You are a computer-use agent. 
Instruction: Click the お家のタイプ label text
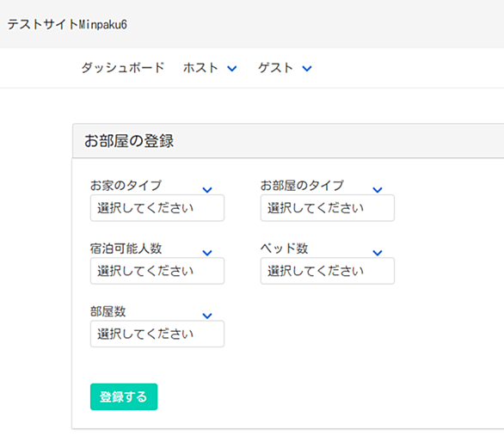point(126,186)
